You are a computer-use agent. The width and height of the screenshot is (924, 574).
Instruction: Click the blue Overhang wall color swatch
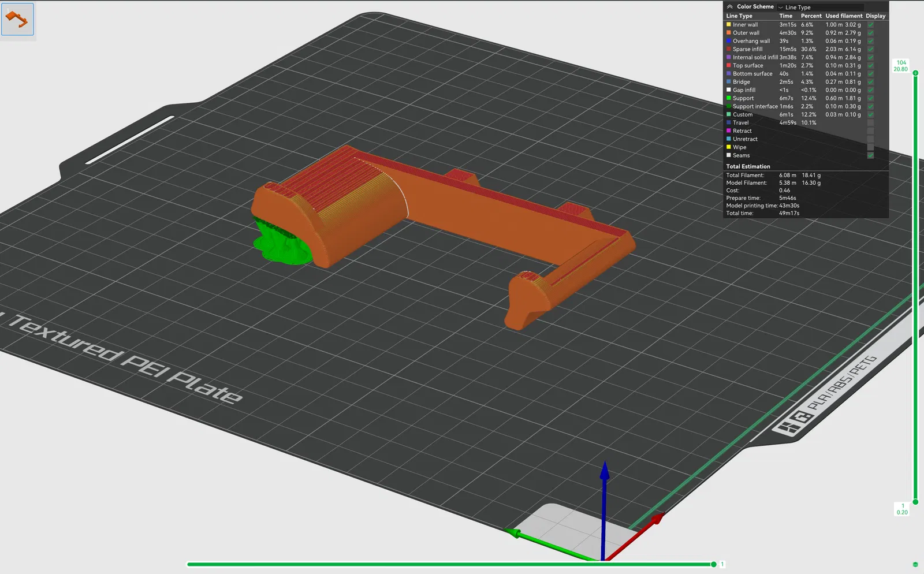click(729, 40)
